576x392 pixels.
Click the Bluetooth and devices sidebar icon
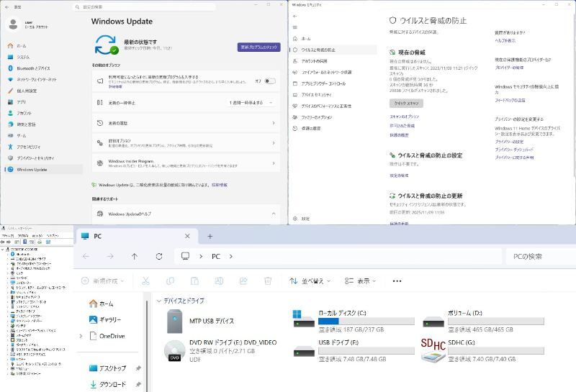10,68
